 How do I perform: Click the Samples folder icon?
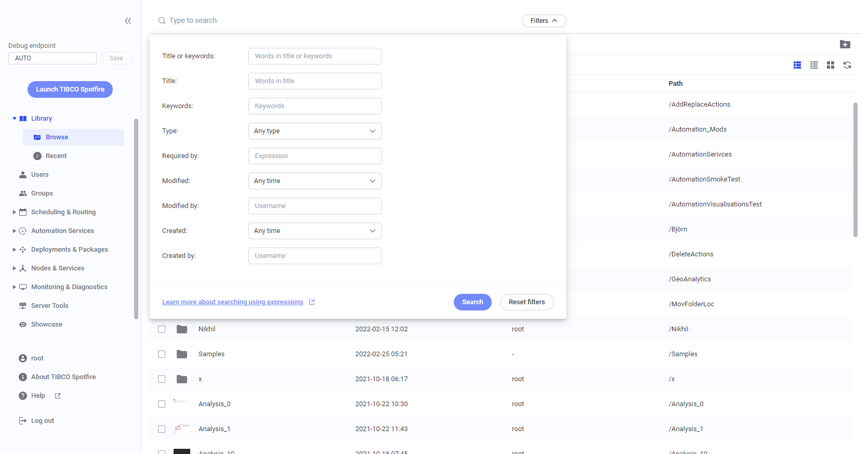(x=181, y=354)
